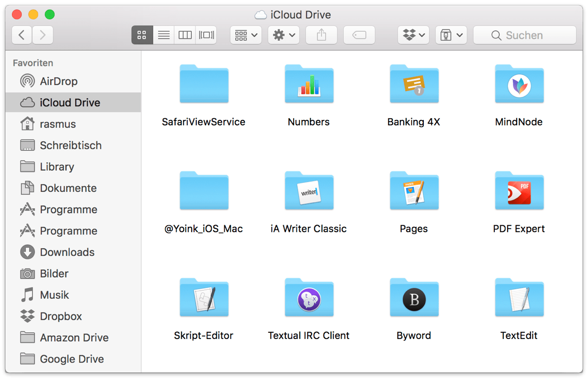Open the Numbers folder
This screenshot has width=588, height=378.
coord(309,84)
